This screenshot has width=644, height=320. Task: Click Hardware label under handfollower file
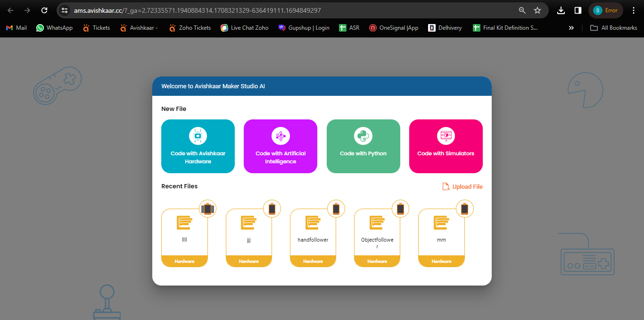(313, 261)
